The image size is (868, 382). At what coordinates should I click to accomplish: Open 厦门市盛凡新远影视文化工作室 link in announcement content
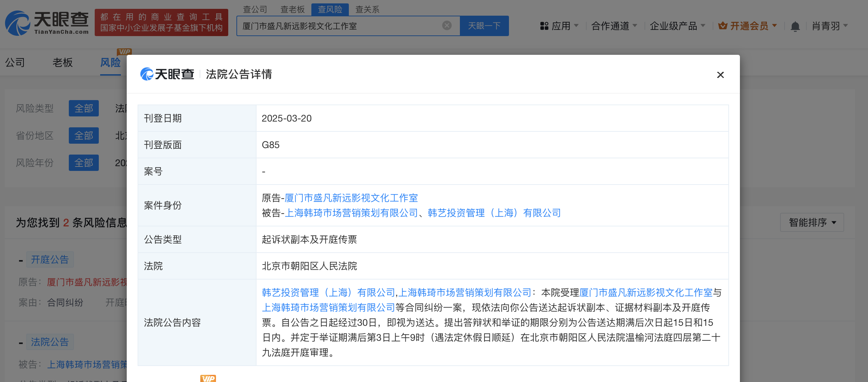click(x=646, y=292)
